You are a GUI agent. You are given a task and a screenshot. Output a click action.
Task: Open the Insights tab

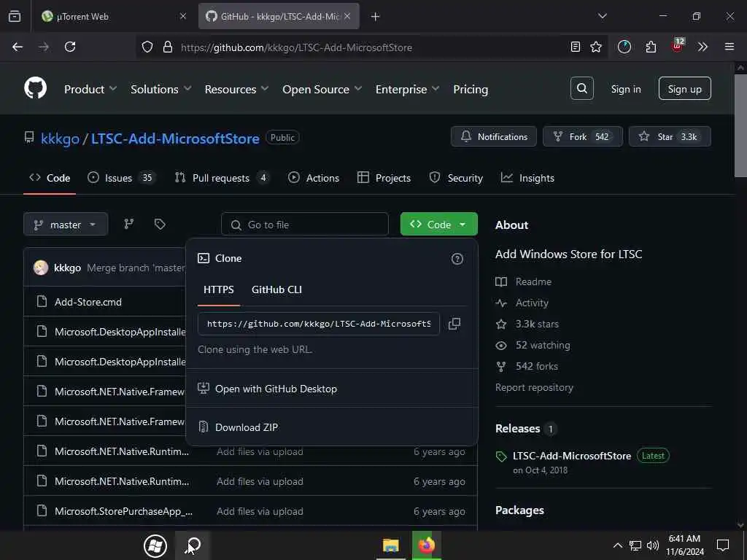pyautogui.click(x=528, y=178)
